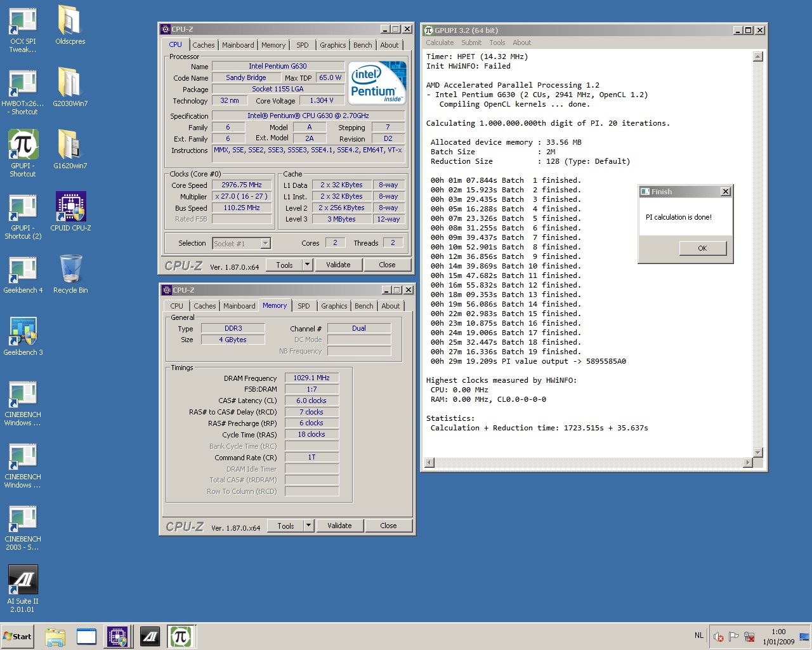Open the Start menu
The width and height of the screenshot is (812, 650).
(x=18, y=637)
